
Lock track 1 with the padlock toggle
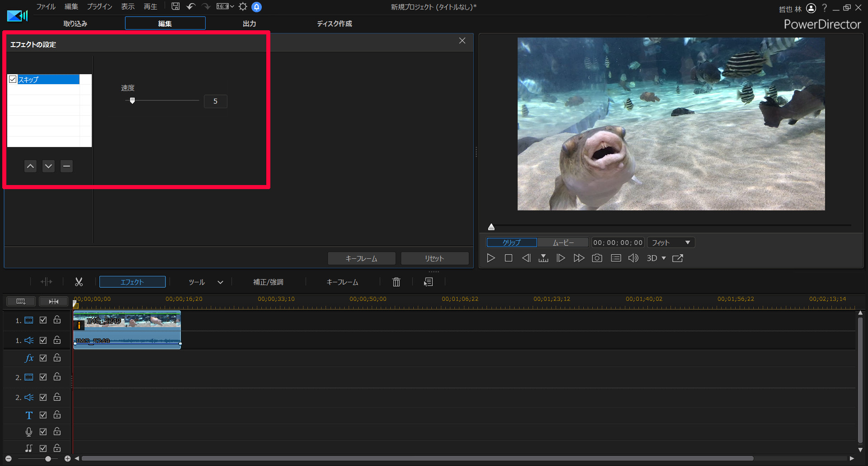[57, 320]
